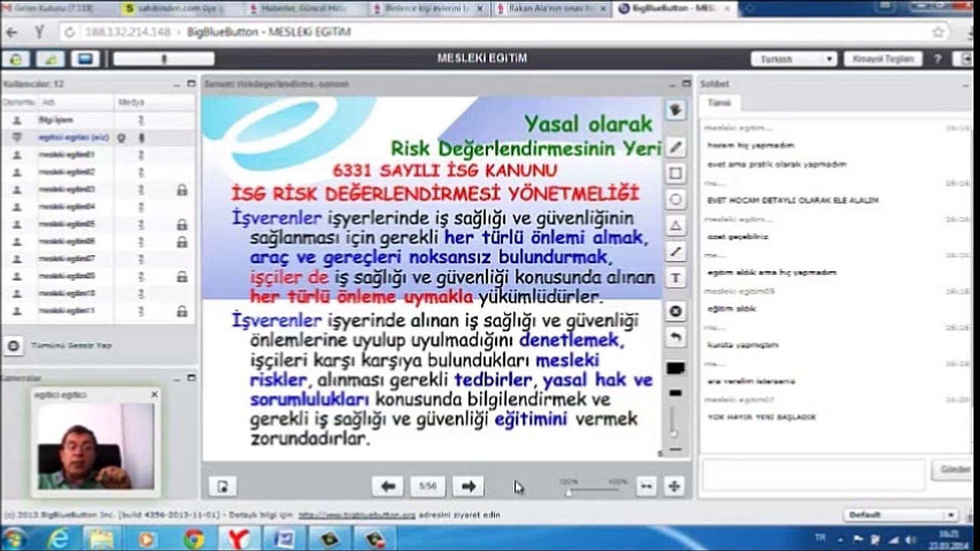The height and width of the screenshot is (551, 980).
Task: Switch to the BigBlueButton browser tab
Action: point(673,8)
